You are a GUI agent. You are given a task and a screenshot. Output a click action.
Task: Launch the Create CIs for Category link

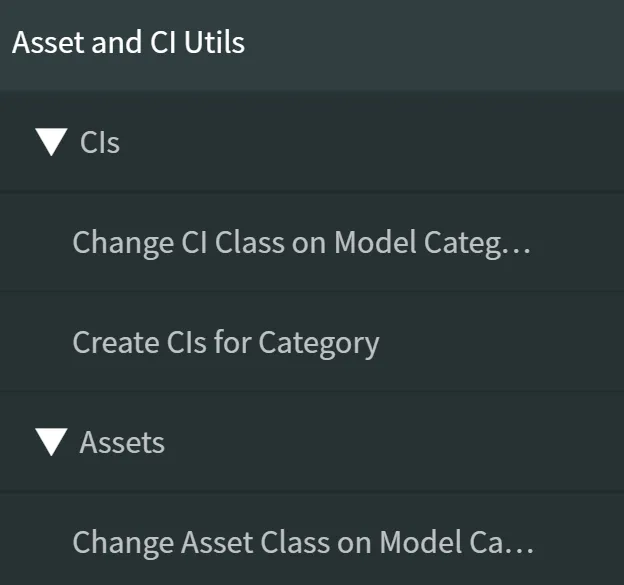pos(226,343)
